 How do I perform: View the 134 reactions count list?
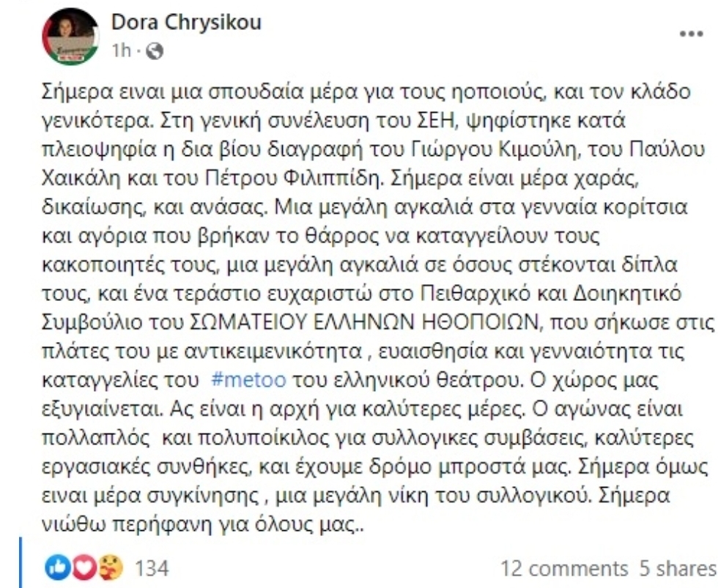[x=151, y=568]
